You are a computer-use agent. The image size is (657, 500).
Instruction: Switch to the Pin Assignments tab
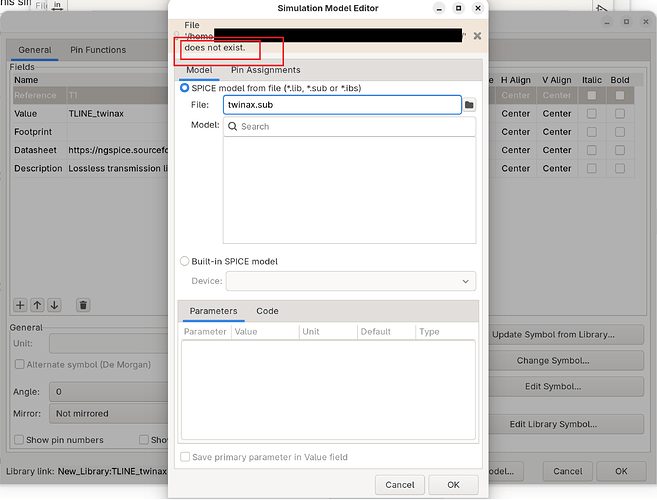click(265, 70)
